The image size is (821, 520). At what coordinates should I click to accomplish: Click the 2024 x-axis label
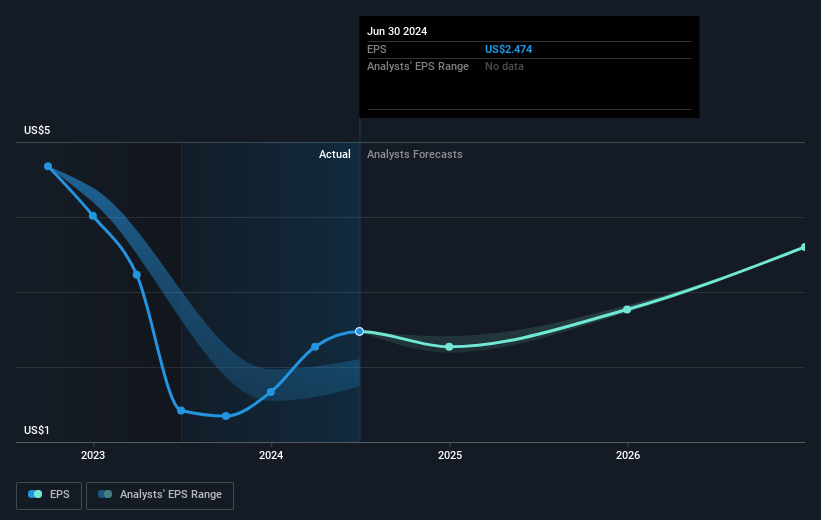[271, 456]
